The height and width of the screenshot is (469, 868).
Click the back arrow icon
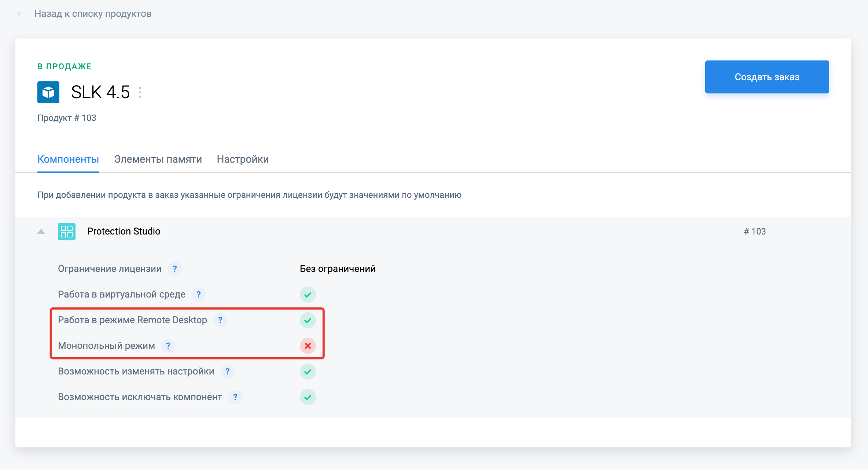pyautogui.click(x=22, y=14)
